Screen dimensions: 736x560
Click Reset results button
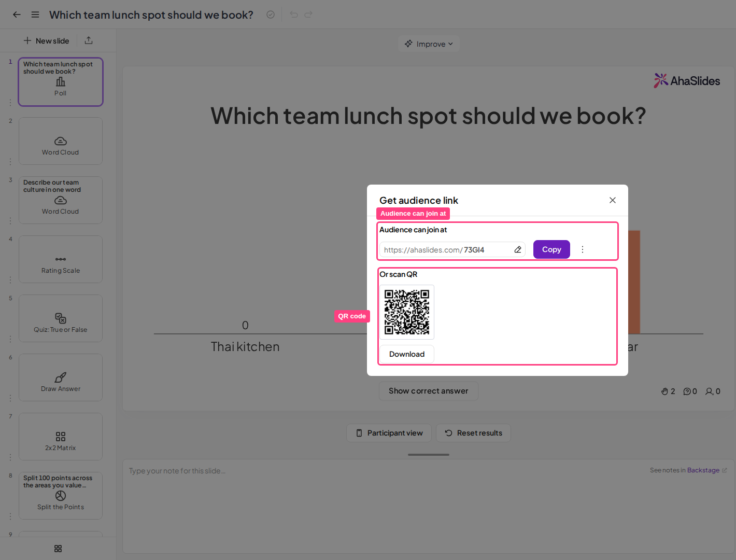click(473, 433)
